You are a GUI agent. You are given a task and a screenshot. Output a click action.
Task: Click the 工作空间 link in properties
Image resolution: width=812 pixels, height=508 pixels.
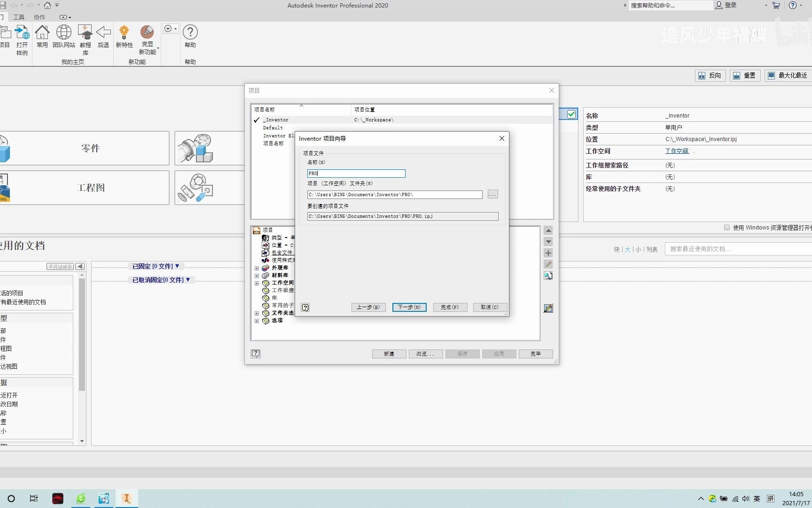[677, 151]
